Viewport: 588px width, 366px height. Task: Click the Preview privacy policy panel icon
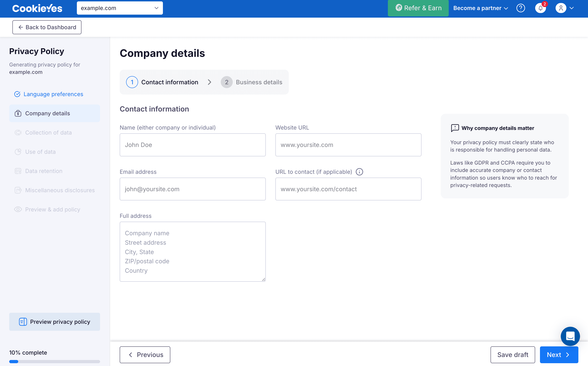(23, 322)
